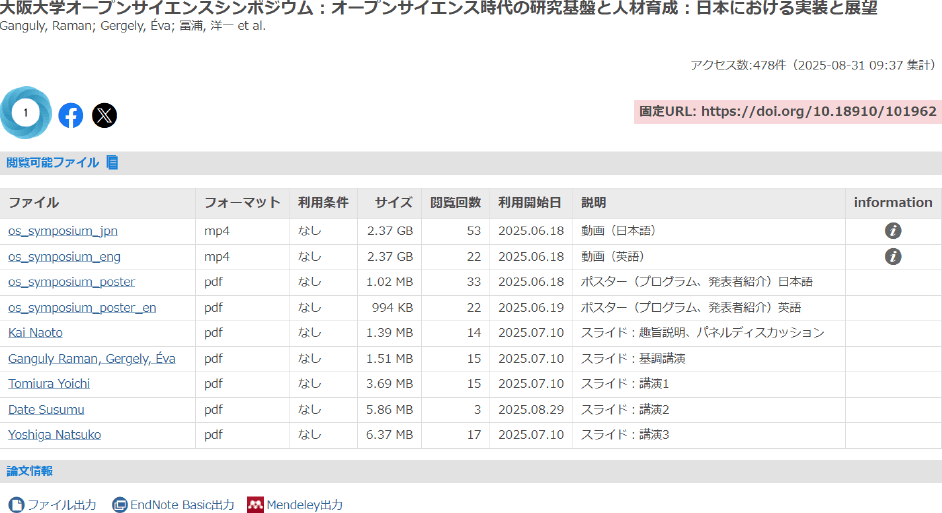Open the information icon for os_symposium_jpn
Viewport: 942px width, 513px height.
tap(893, 231)
